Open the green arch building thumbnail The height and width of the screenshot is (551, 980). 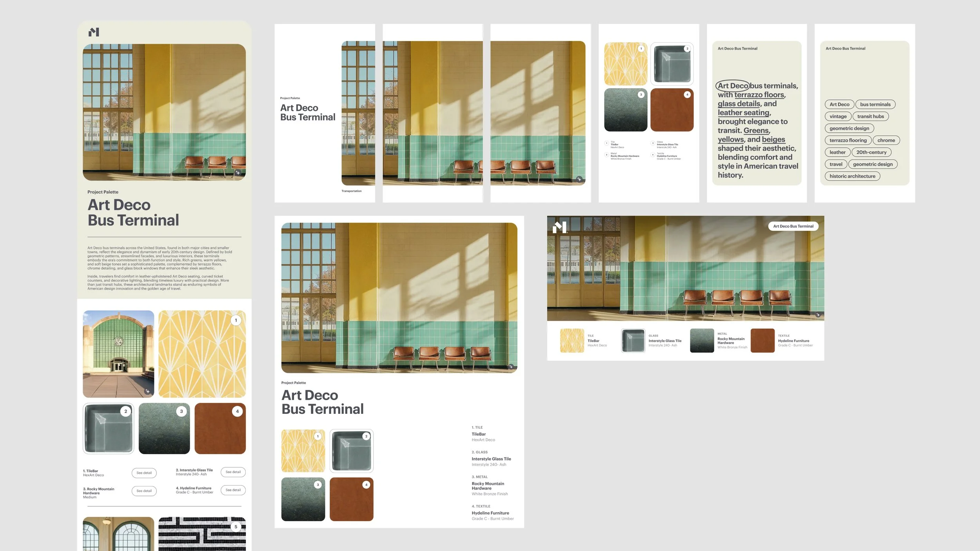click(x=118, y=354)
